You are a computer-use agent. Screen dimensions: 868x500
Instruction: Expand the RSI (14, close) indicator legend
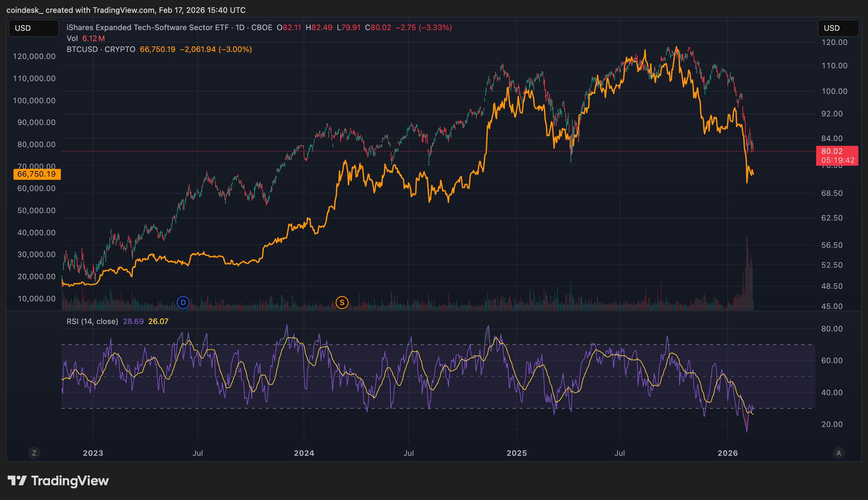[x=92, y=321]
